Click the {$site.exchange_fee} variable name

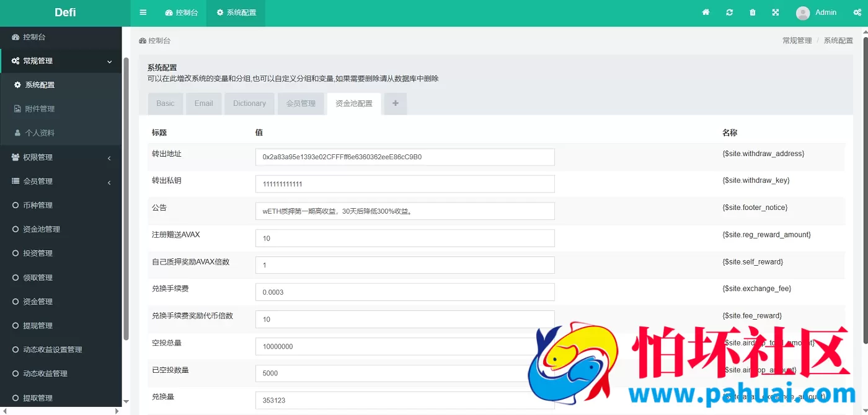756,289
